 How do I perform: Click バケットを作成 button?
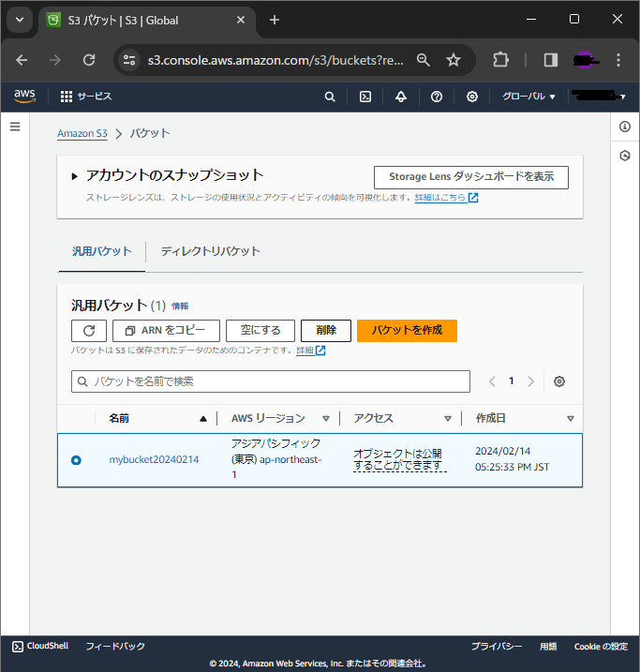(407, 331)
